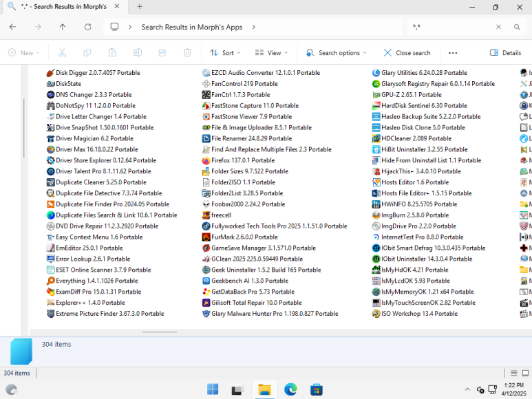The width and height of the screenshot is (532, 399).
Task: Click the ISO Workshop 13.4 Portable icon
Action: coord(376,314)
